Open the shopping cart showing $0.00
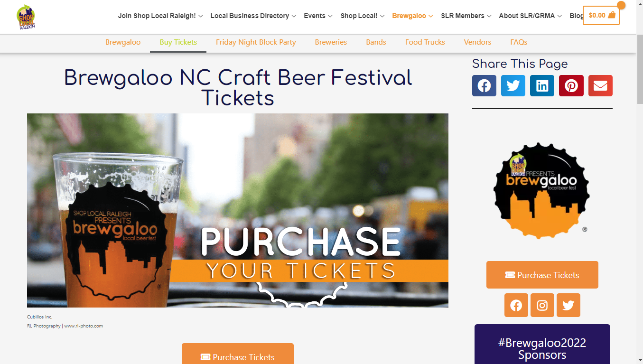The height and width of the screenshot is (364, 643). coord(601,15)
